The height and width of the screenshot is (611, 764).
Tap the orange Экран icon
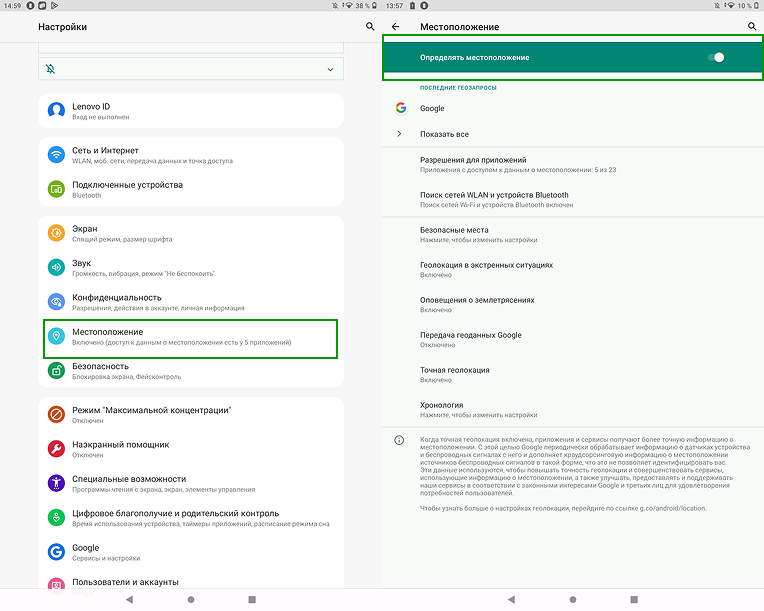(x=56, y=233)
